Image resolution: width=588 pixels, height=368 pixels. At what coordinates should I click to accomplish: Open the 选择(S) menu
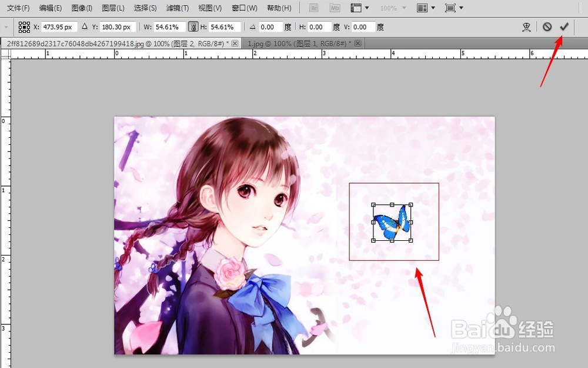(x=145, y=8)
